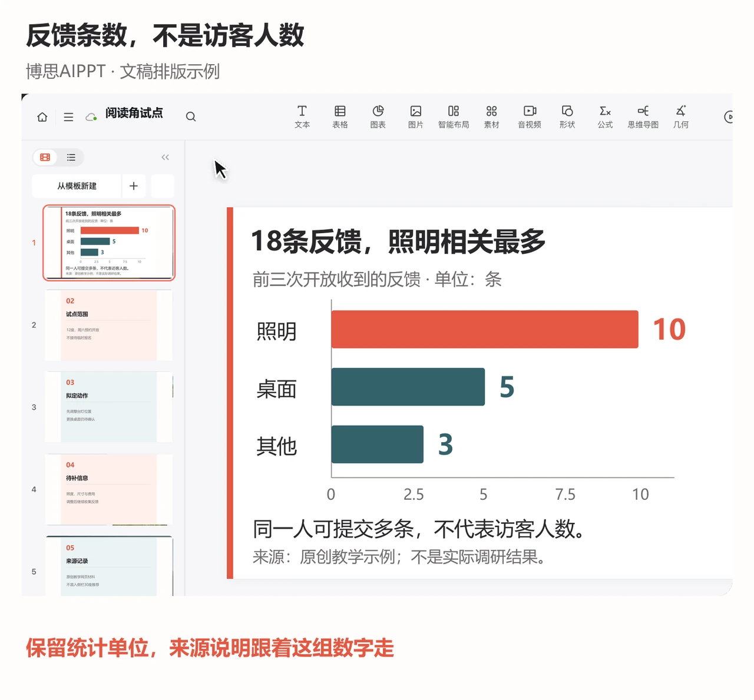
Task: Click the document title 阅读角试点
Action: (134, 113)
